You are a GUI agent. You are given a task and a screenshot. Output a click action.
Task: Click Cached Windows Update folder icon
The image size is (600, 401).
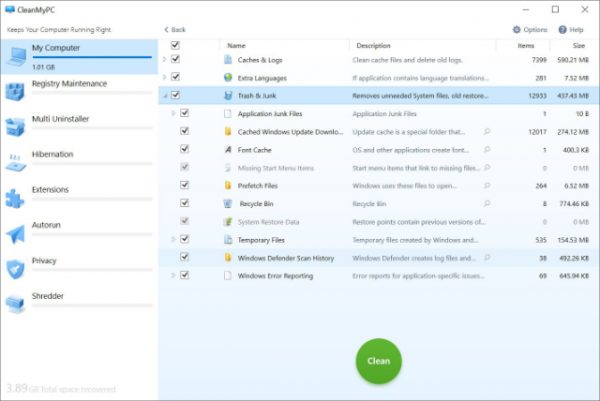click(x=228, y=132)
